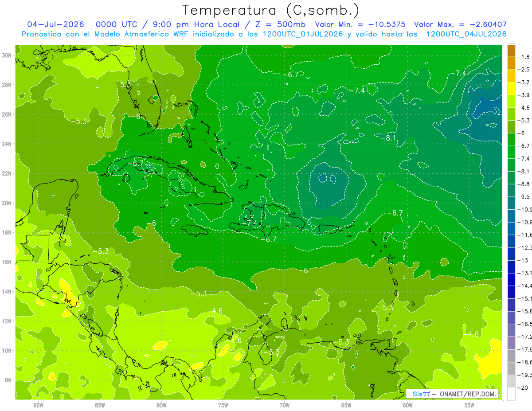The width and height of the screenshot is (532, 411).
Task: Select the legend value '-19.3'
Action: click(x=525, y=375)
